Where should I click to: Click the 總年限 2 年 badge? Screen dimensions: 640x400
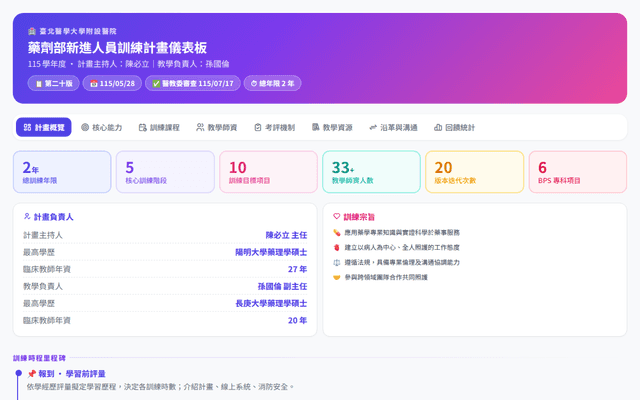[273, 83]
